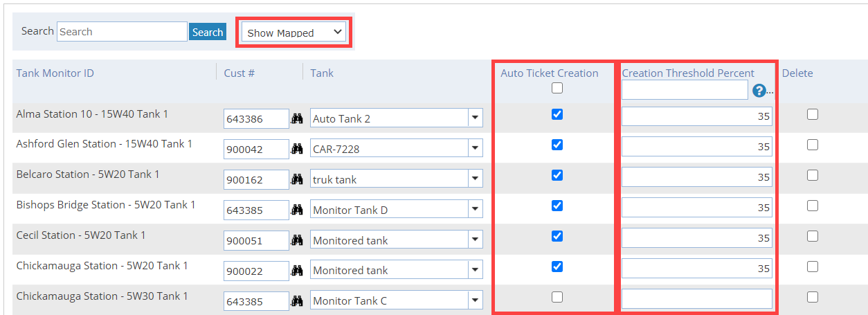Click threshold percent field for Alma Station 10

click(697, 116)
